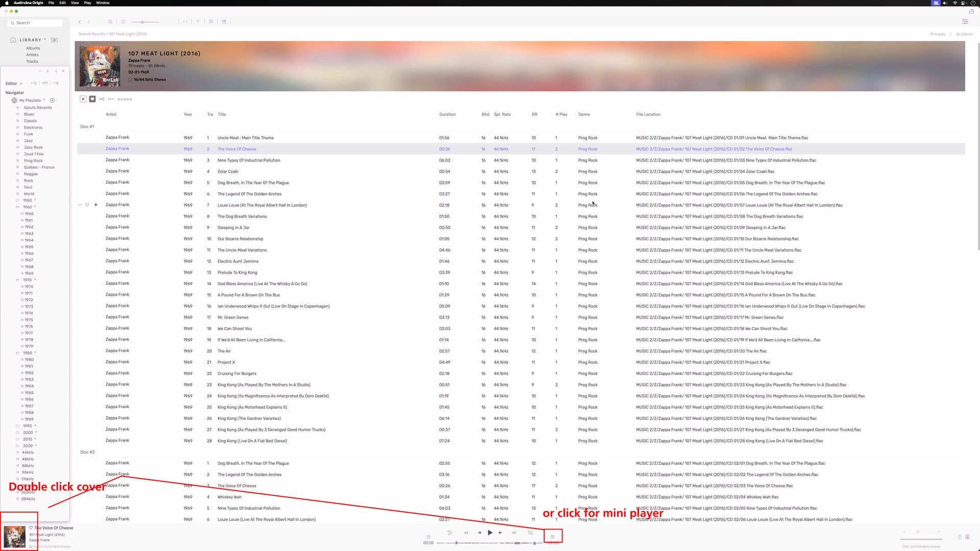Favorite Louie Louie with row heart icon
Image resolution: width=980 pixels, height=551 pixels.
(x=87, y=205)
